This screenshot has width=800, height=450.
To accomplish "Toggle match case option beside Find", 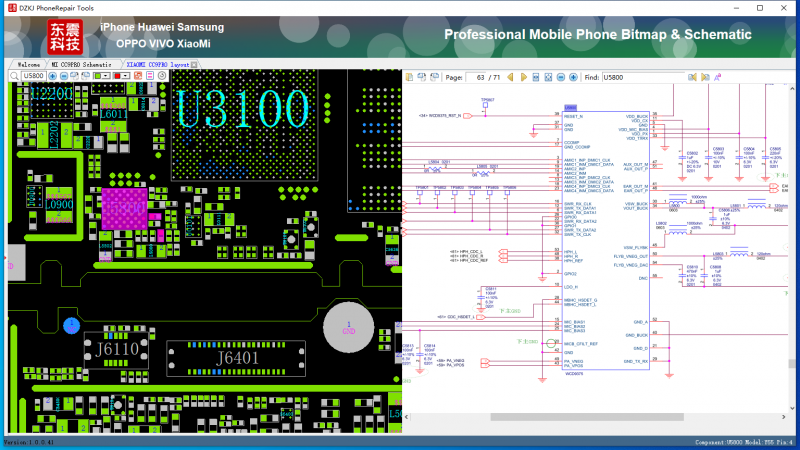I will point(717,77).
